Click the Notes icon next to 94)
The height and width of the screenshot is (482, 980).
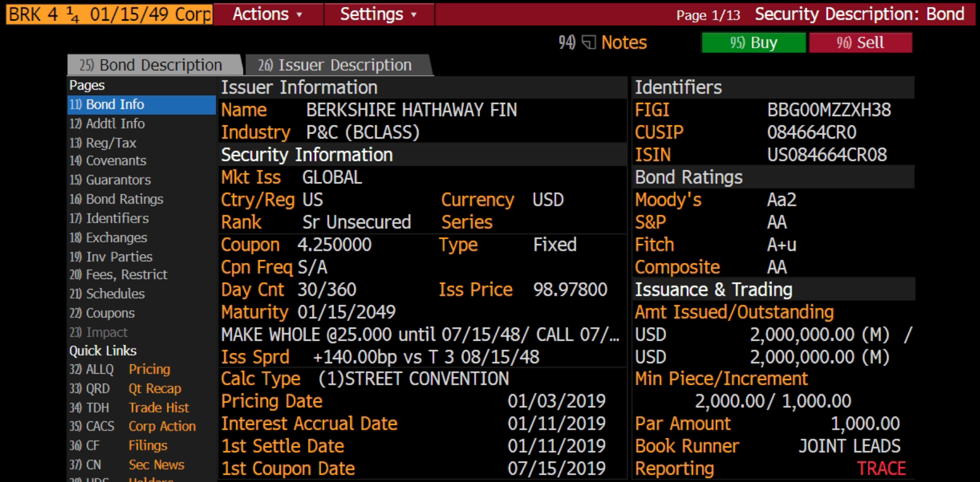588,43
